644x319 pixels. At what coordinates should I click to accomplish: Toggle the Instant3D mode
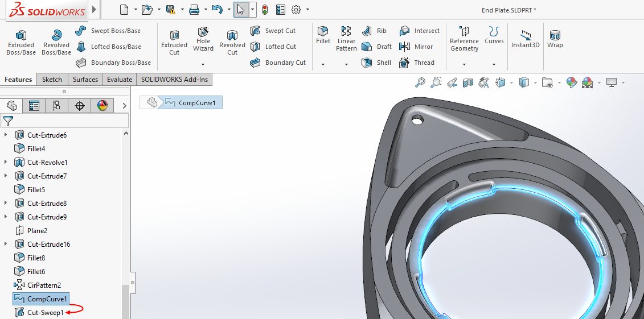coord(526,39)
